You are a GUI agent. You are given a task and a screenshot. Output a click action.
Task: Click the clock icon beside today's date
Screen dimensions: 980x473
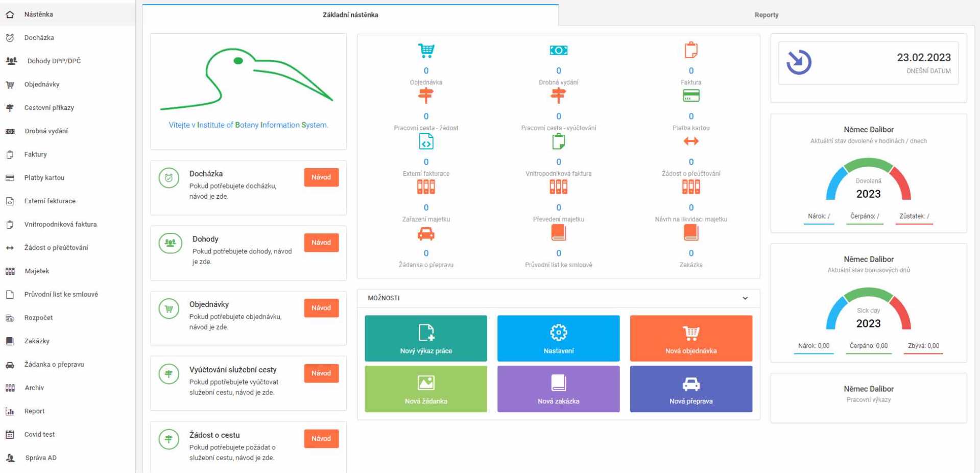coord(799,62)
